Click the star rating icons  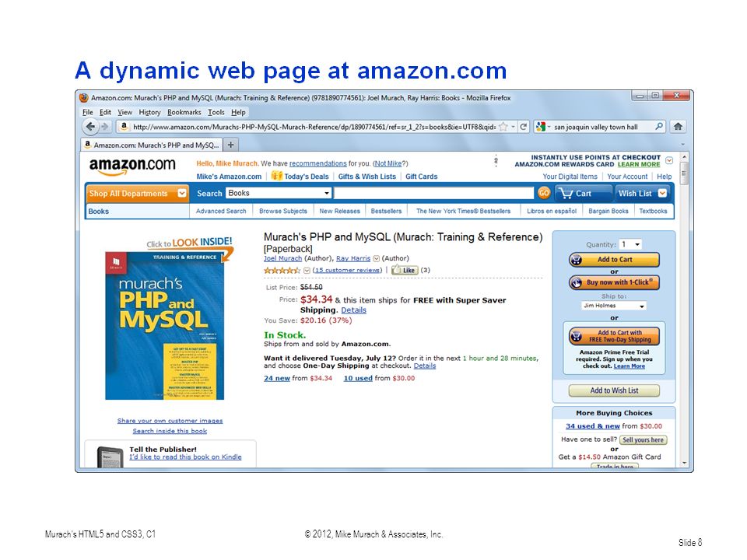282,270
